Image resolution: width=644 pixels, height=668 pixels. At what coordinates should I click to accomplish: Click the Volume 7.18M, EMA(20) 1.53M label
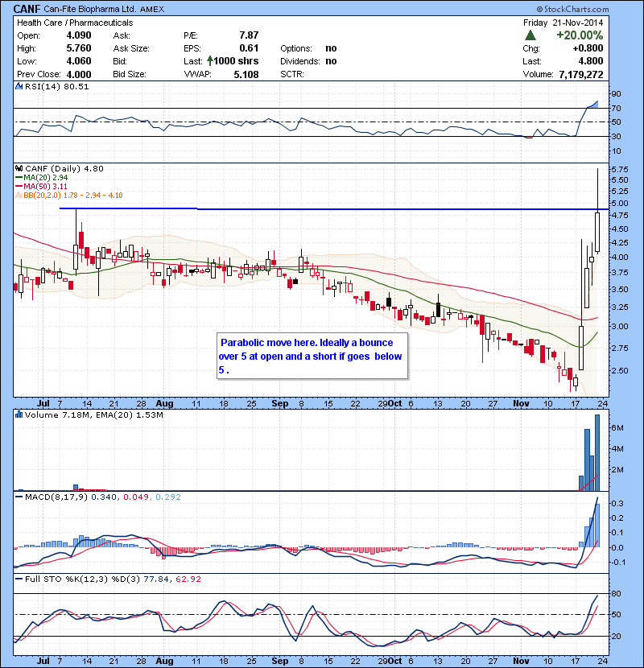tap(93, 414)
